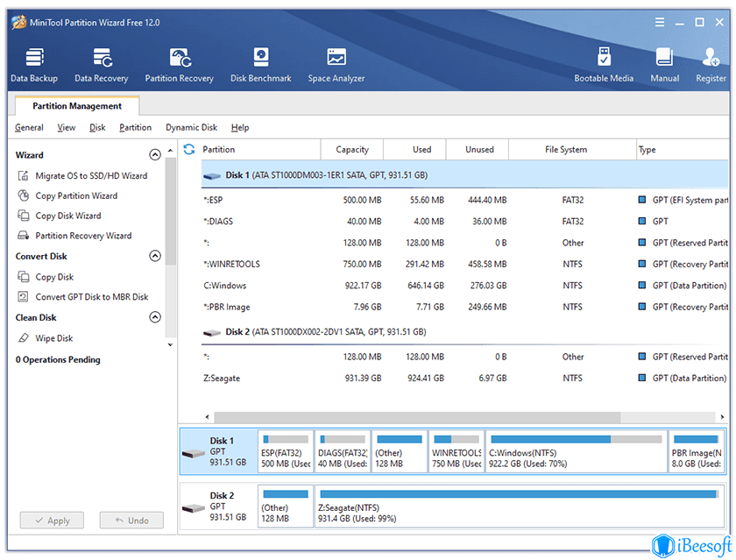Start Copy Disk Wizard
Viewport: 736px width, 560px height.
[60, 216]
